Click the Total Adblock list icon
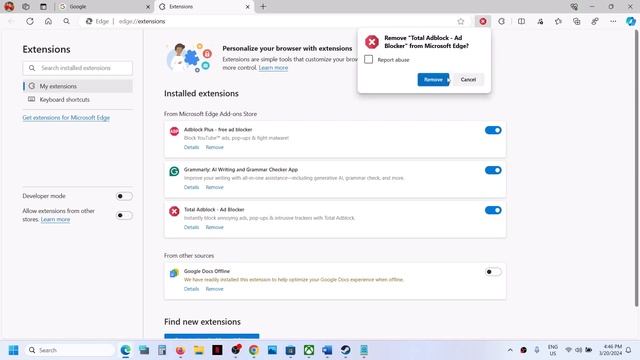Screen dimensions: 640x360 point(174,211)
